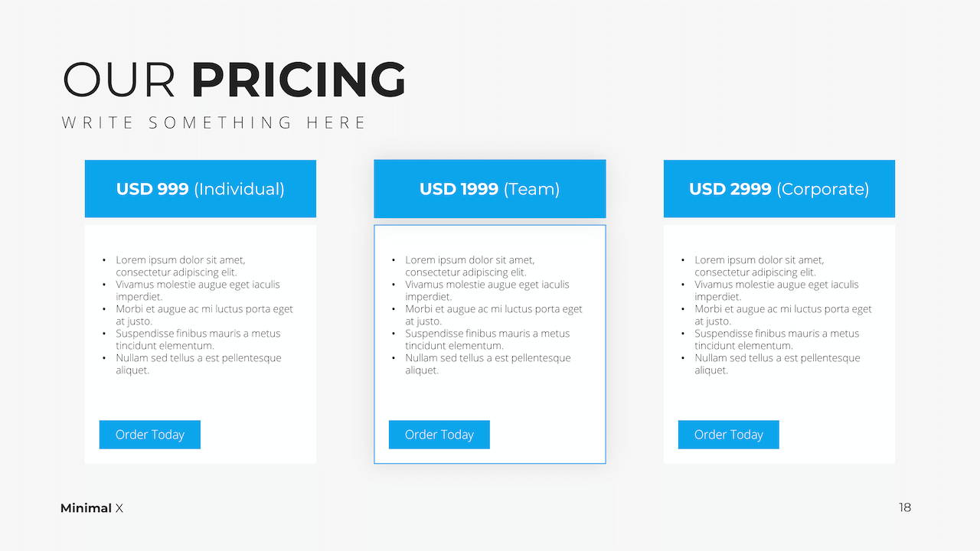Click the Minimal X footer logo
This screenshot has height=551, width=980.
[x=92, y=508]
